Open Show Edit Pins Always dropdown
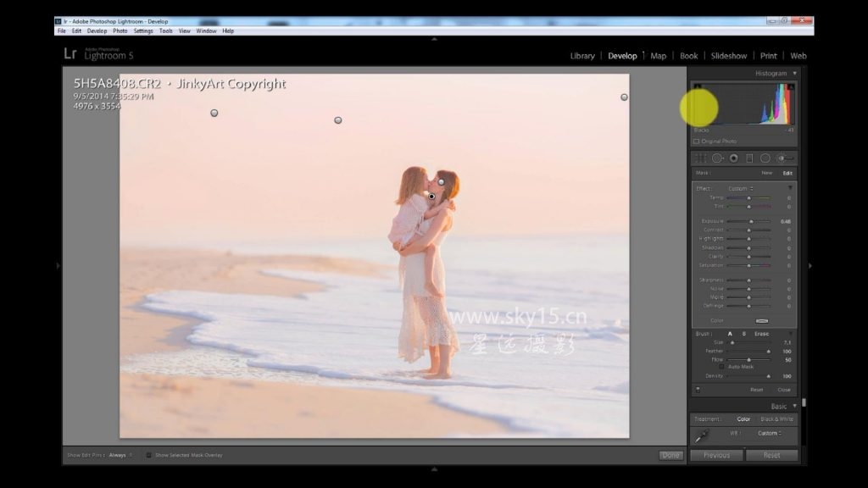Screen dimensions: 868x488 click(120, 455)
